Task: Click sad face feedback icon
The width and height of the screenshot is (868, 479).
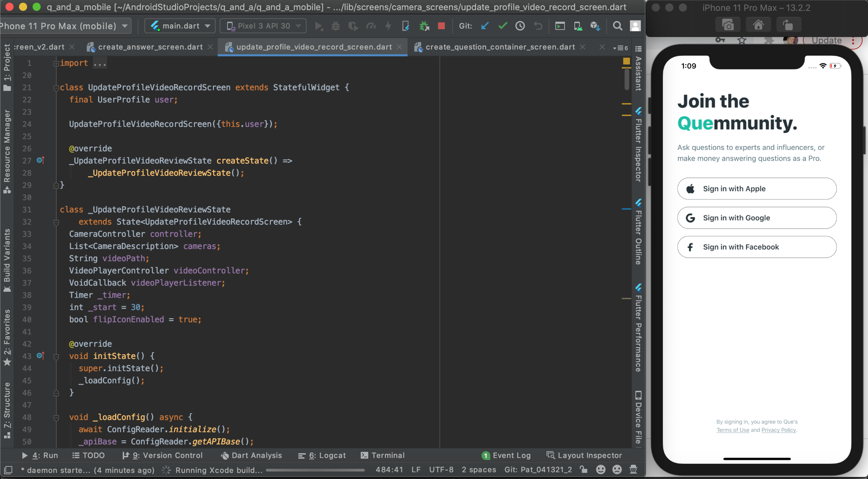Action: click(617, 470)
